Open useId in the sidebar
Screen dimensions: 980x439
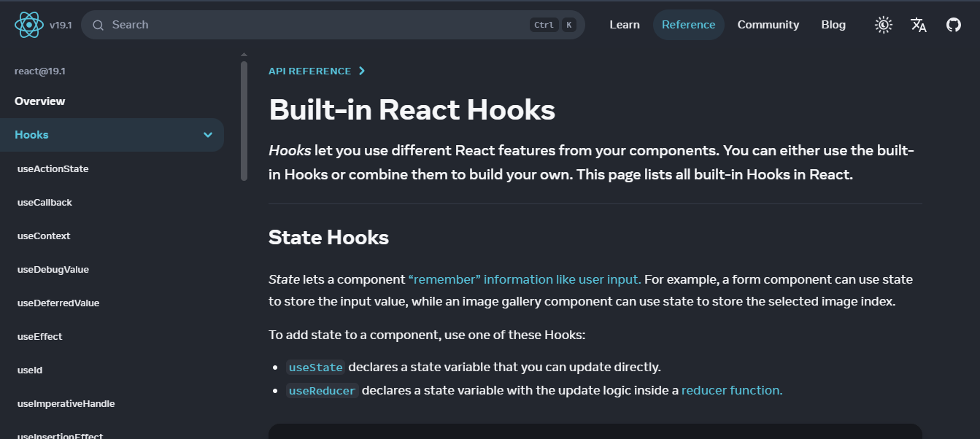point(30,370)
